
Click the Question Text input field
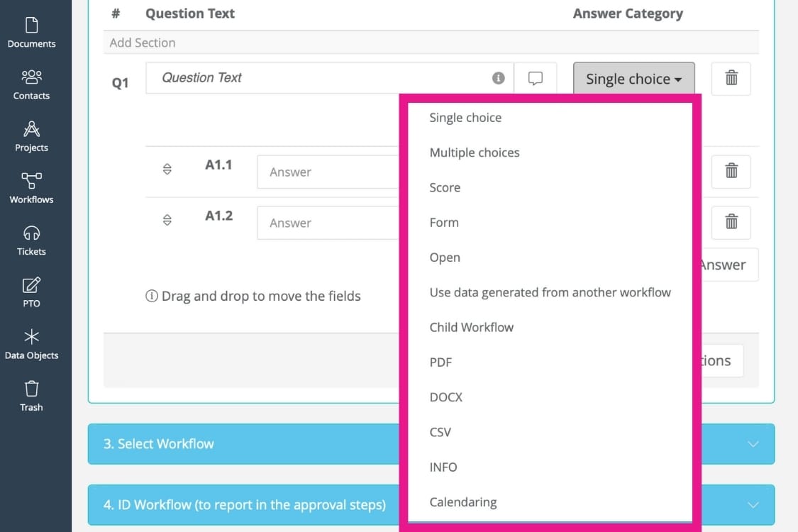pos(319,78)
